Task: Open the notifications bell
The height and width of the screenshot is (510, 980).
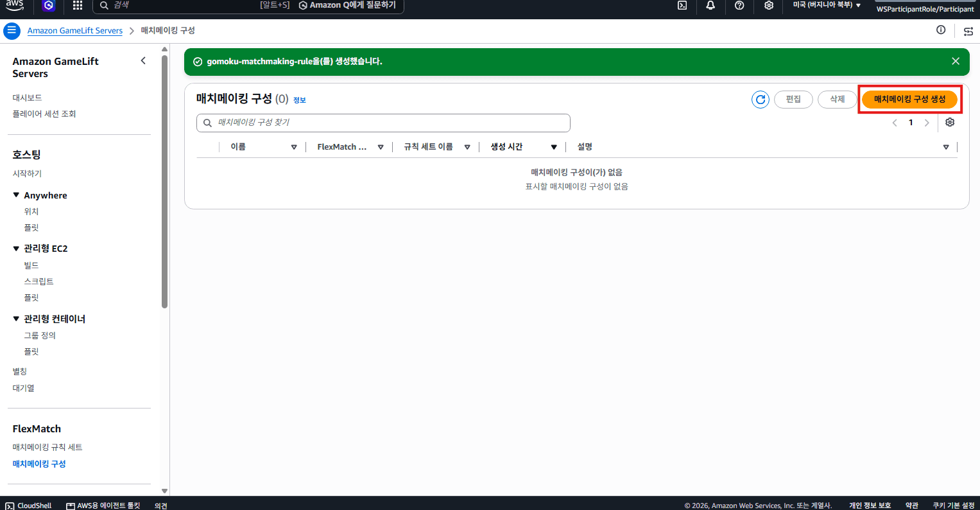Action: pos(710,5)
